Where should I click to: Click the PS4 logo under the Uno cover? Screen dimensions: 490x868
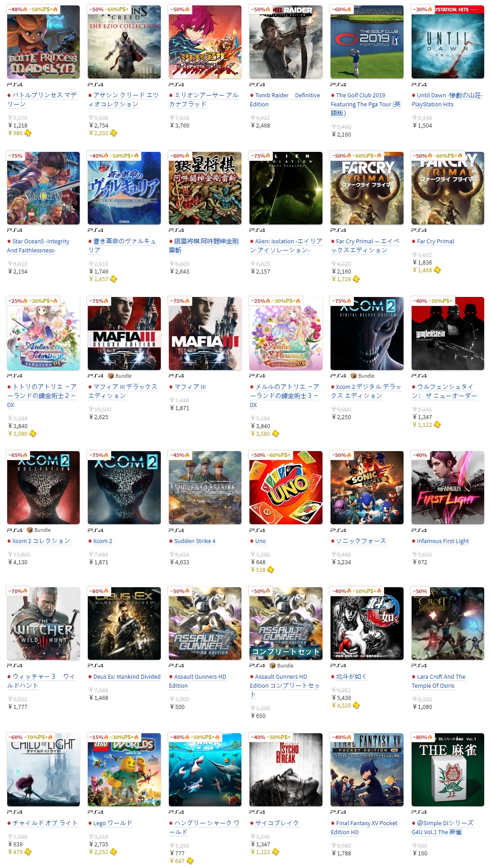(257, 530)
